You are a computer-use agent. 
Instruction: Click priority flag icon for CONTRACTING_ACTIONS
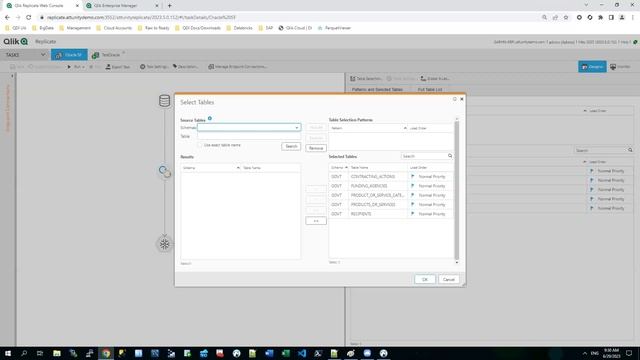point(413,177)
